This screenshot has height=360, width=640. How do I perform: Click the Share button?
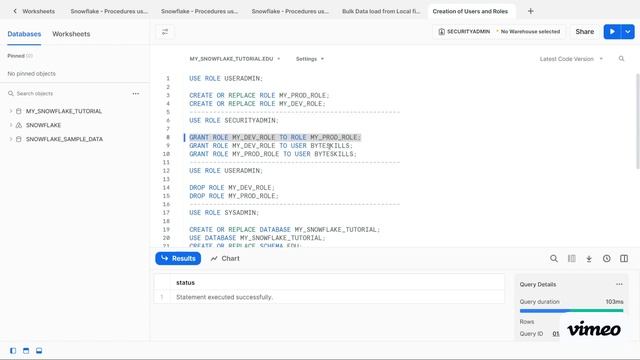(584, 31)
